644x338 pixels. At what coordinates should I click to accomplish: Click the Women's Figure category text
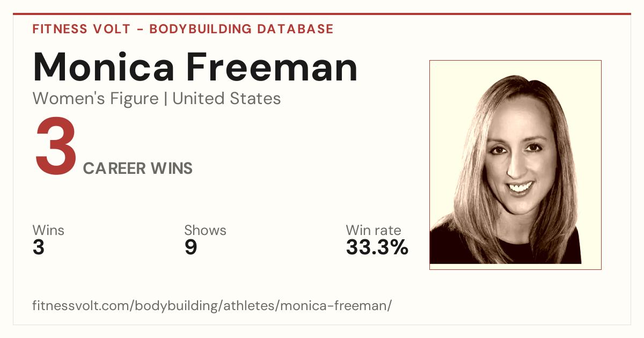tap(96, 99)
